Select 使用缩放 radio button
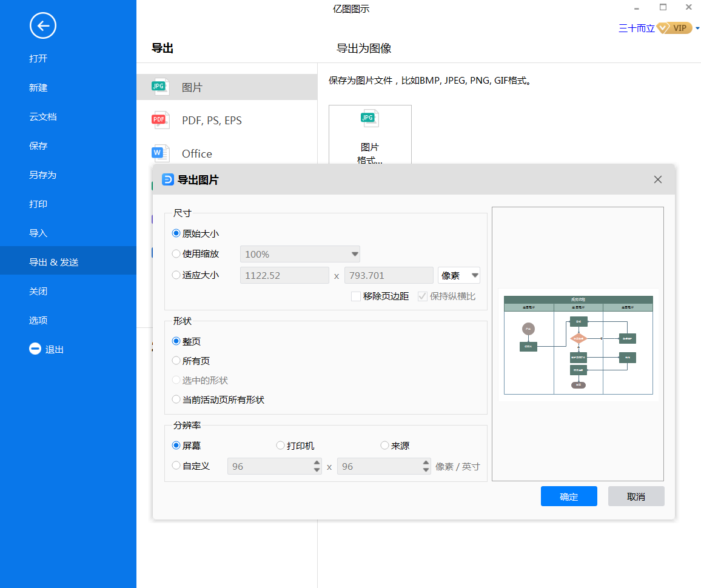The image size is (701, 588). tap(176, 254)
